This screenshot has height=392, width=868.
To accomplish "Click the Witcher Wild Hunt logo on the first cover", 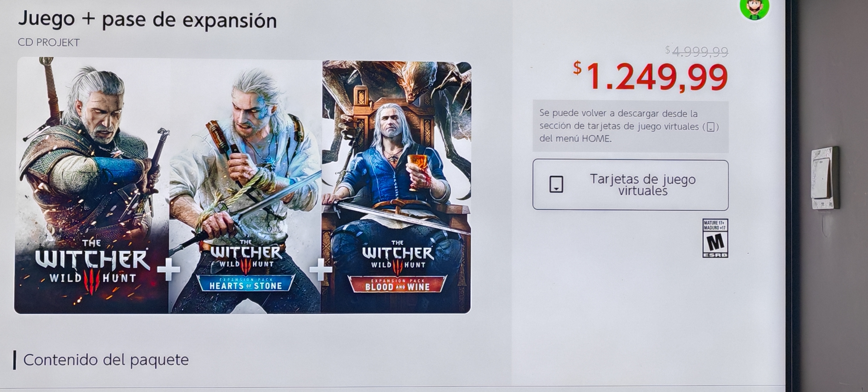I will coord(92,265).
